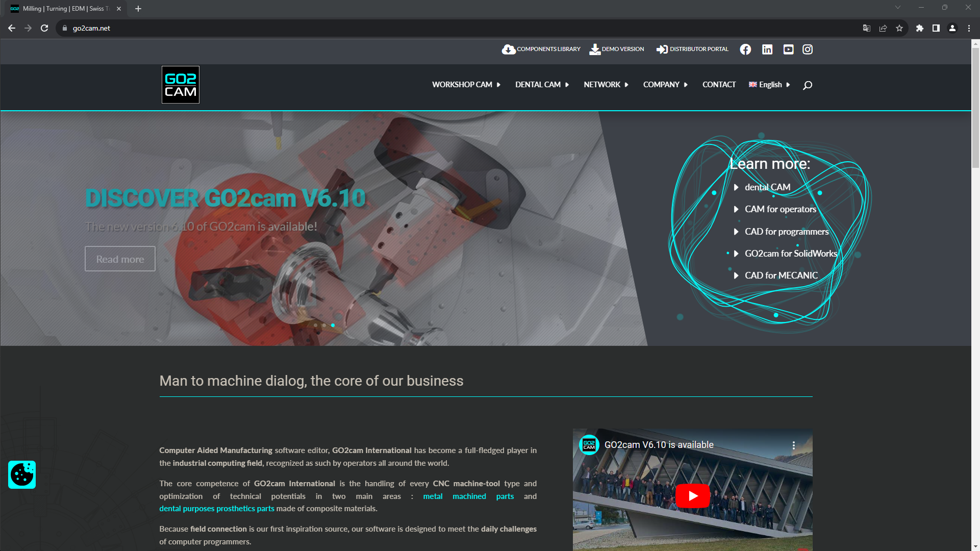Viewport: 980px width, 551px height.
Task: Select the Instagram icon
Action: point(808,49)
